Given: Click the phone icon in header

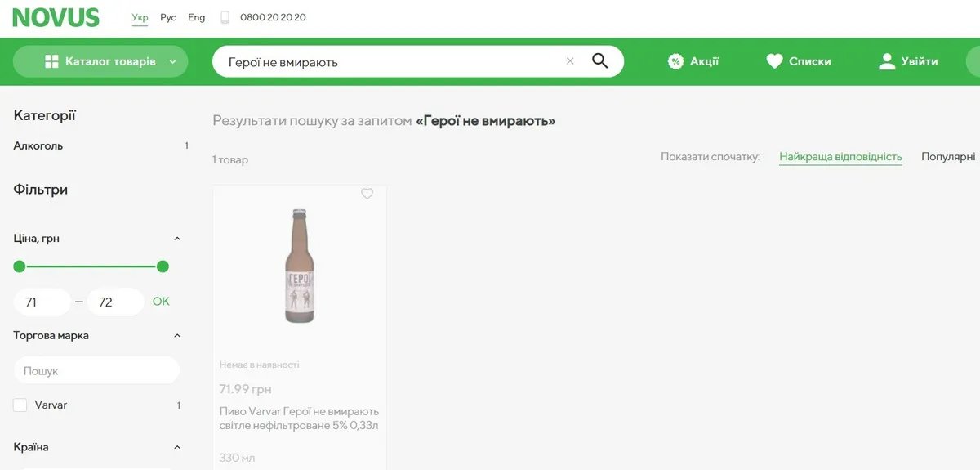Looking at the screenshot, I should point(225,17).
